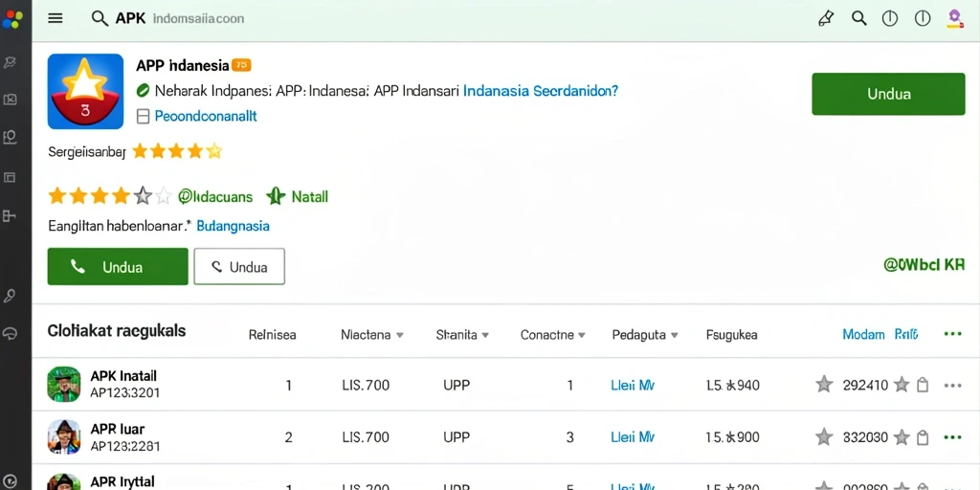Screen dimensions: 980x490
Task: Open the headset icon in the left sidebar
Action: (10, 334)
